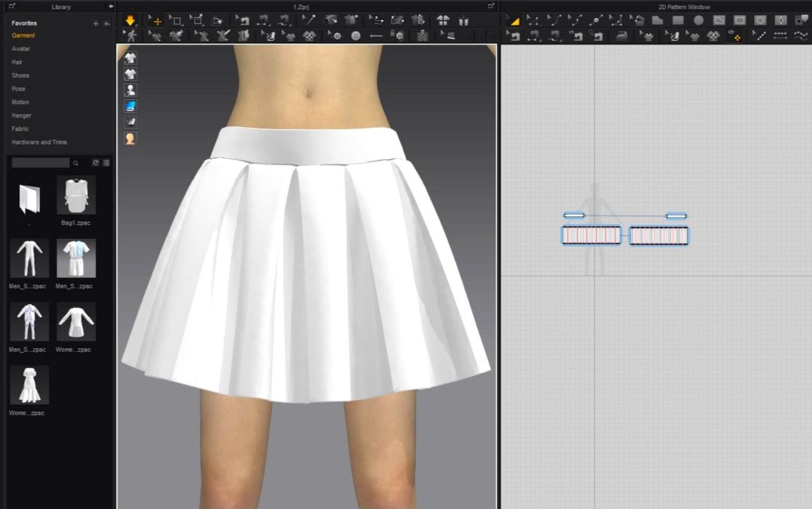Image resolution: width=812 pixels, height=509 pixels.
Task: Pick the Ellipse pattern tool
Action: click(699, 21)
